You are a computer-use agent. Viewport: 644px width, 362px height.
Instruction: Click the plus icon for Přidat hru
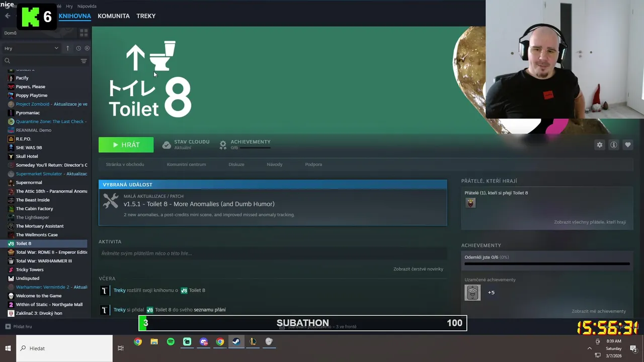8,326
